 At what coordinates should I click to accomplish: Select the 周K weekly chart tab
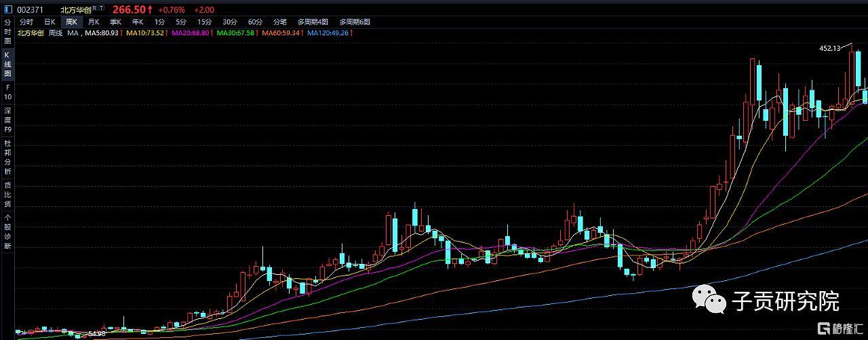point(72,22)
